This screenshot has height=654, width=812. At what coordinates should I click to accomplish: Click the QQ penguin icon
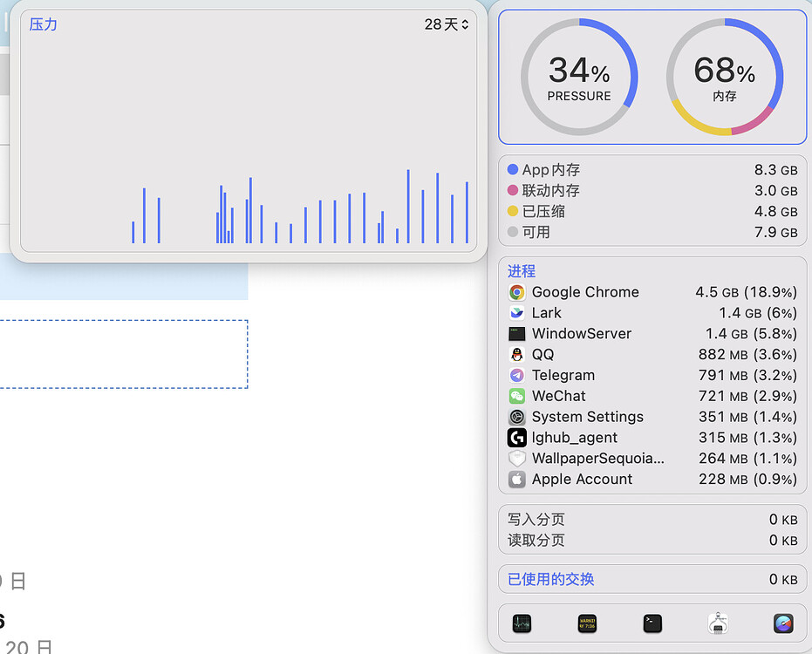517,355
